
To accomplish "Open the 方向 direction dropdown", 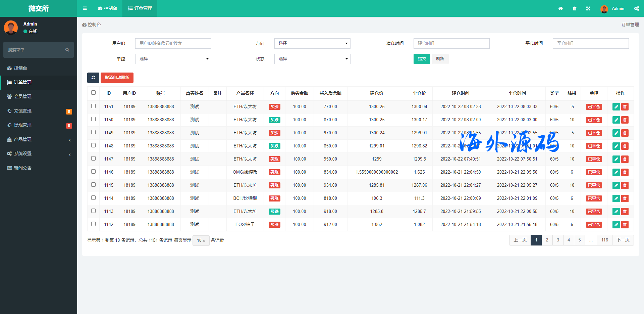I will (312, 43).
